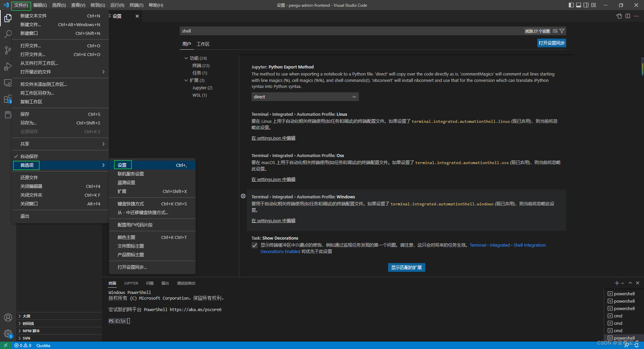Image resolution: width=644 pixels, height=349 pixels.
Task: Expand the Open Recent submenu
Action: tap(60, 72)
